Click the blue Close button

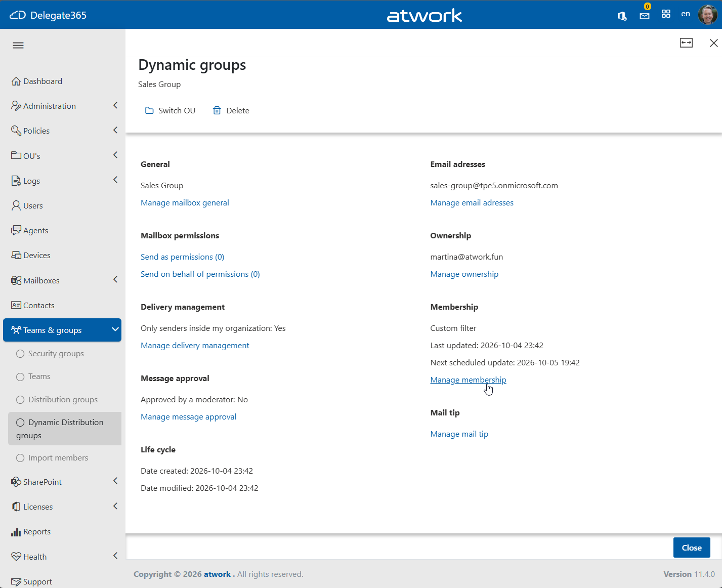[x=692, y=548]
